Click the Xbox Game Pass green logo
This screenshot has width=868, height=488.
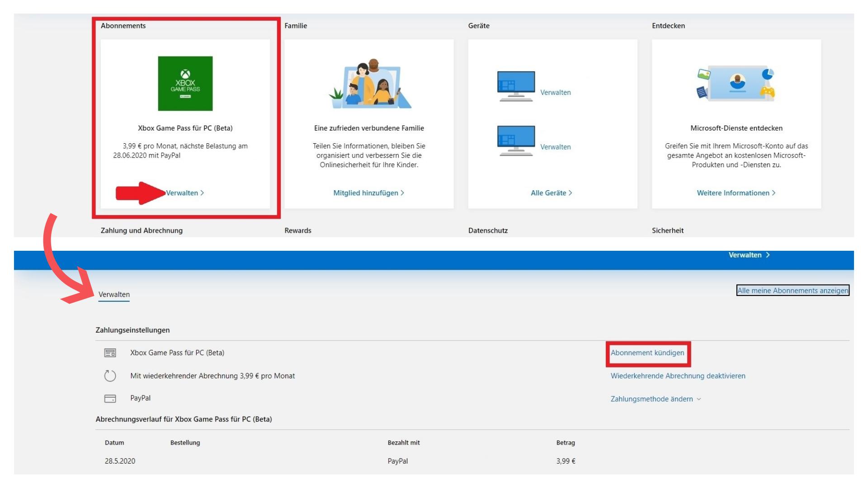(185, 84)
